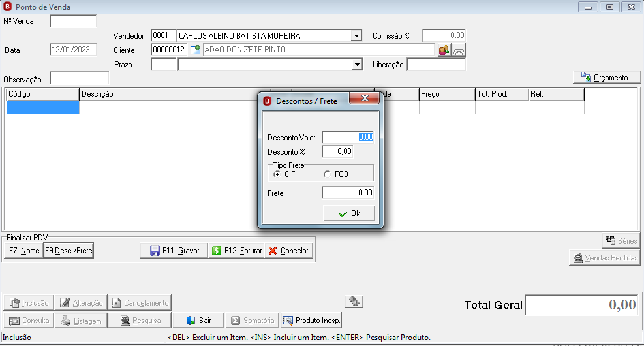Viewport: 644px width, 346px height.
Task: Click the telephone icon next to client
Action: tap(458, 50)
